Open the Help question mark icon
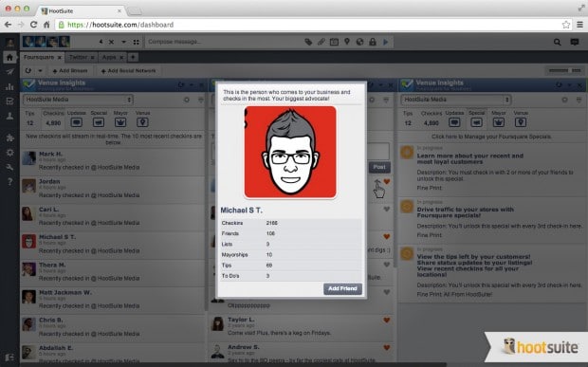The image size is (588, 367). (x=9, y=182)
